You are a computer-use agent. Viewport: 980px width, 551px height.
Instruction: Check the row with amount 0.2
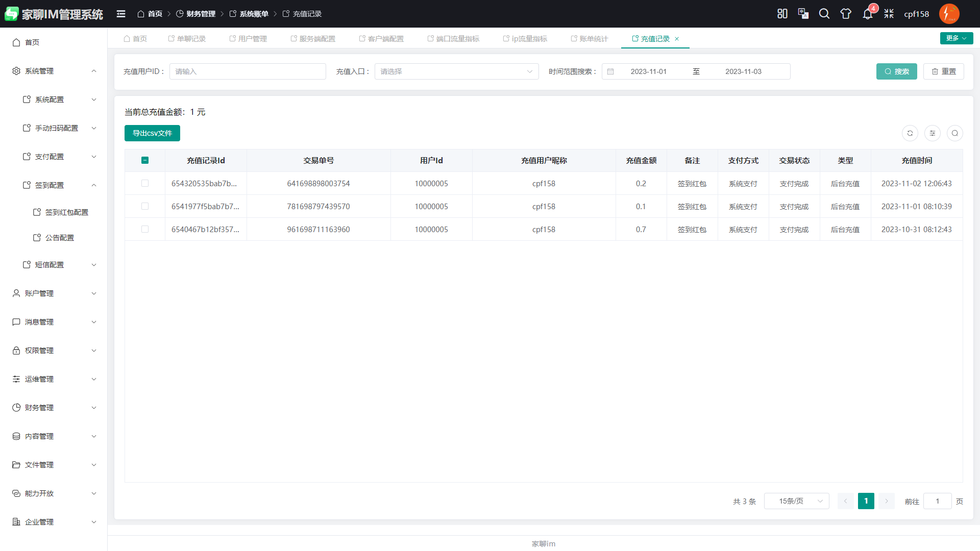click(145, 183)
